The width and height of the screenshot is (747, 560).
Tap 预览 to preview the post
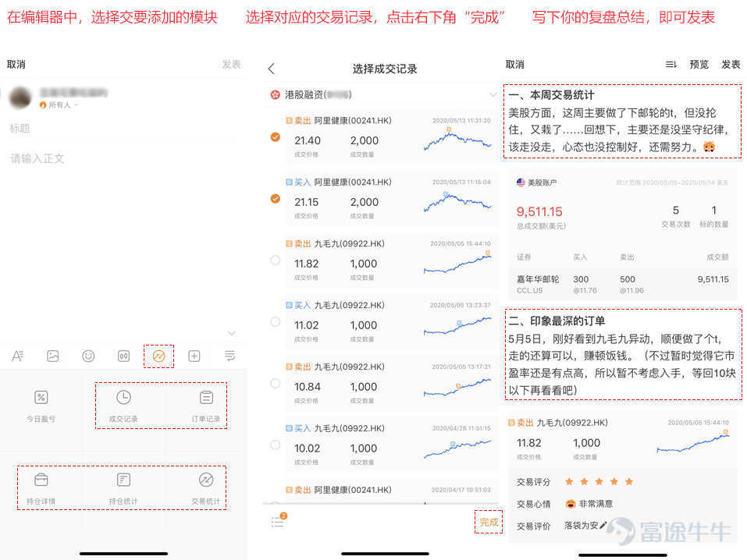click(x=699, y=64)
